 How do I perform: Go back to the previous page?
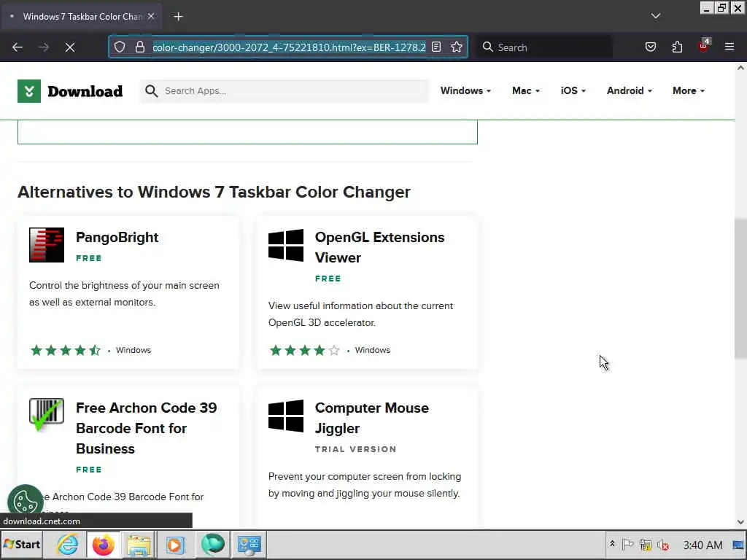[x=18, y=47]
